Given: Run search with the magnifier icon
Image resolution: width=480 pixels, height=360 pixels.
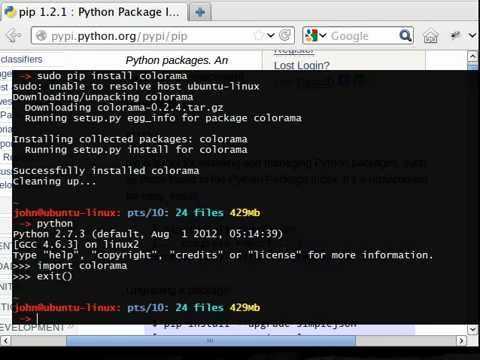Looking at the screenshot, I should [405, 35].
